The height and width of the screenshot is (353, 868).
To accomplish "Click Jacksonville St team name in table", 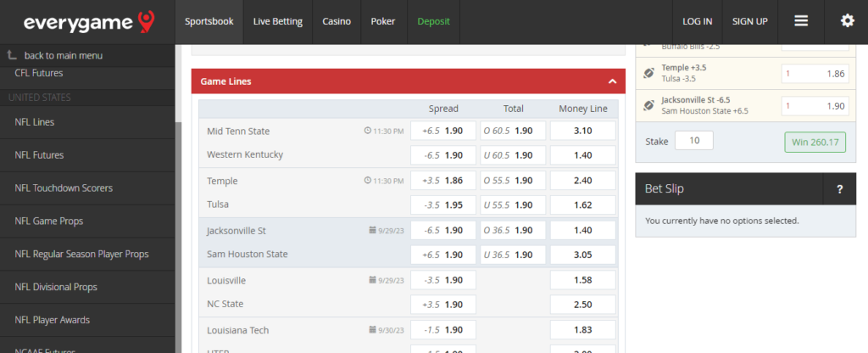I will coord(236,231).
